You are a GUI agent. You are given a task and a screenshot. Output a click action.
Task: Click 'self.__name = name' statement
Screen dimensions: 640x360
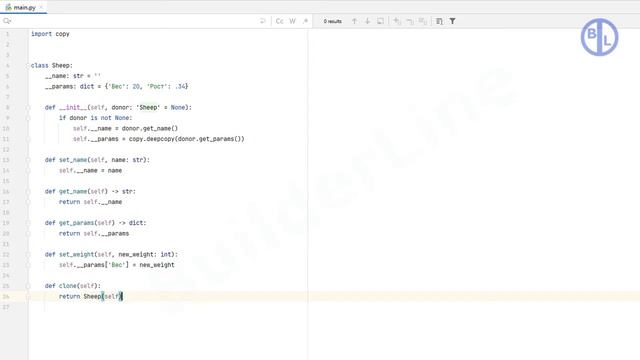90,171
